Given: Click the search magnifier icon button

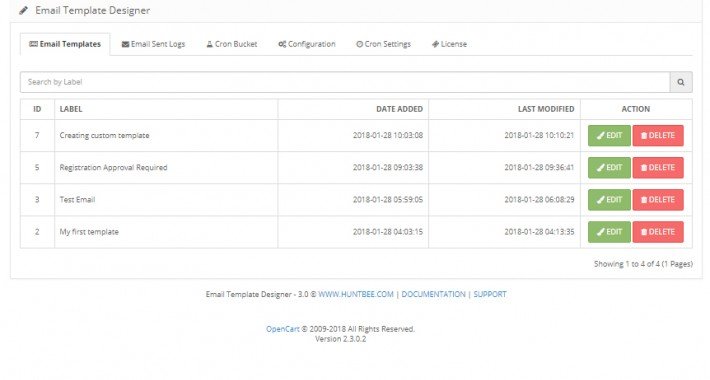Looking at the screenshot, I should [681, 82].
